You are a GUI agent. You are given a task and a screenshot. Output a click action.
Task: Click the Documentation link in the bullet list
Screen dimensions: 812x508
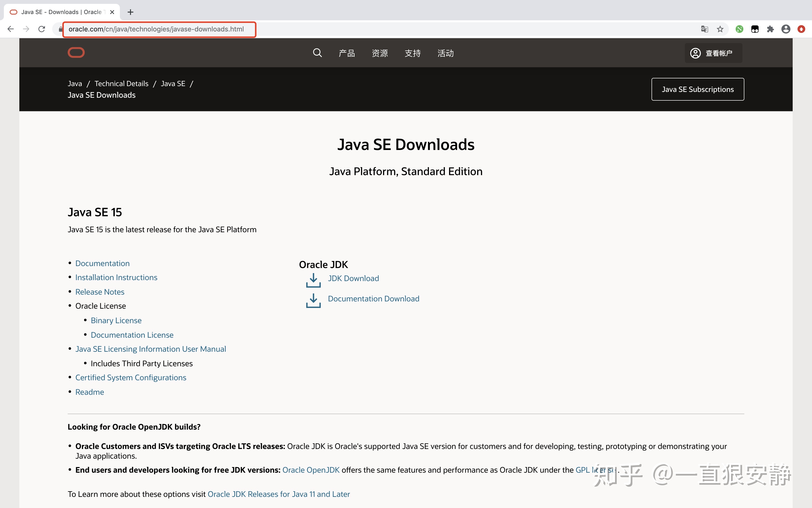tap(102, 263)
